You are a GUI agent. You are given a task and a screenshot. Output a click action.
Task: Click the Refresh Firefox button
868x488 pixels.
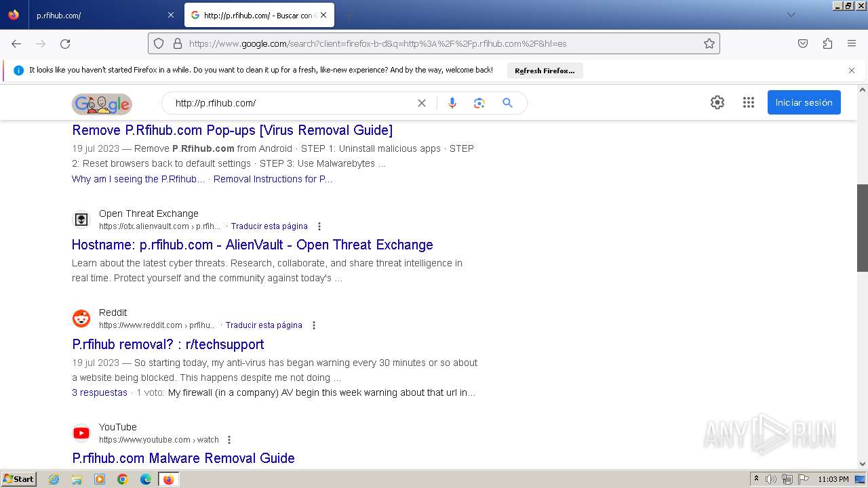(x=545, y=70)
